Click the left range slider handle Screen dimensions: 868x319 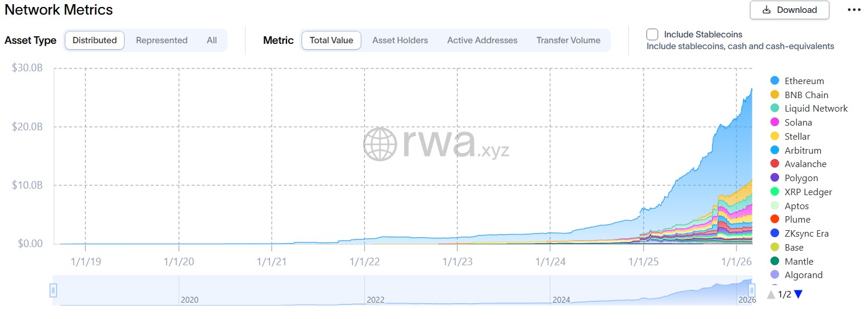pos(53,290)
